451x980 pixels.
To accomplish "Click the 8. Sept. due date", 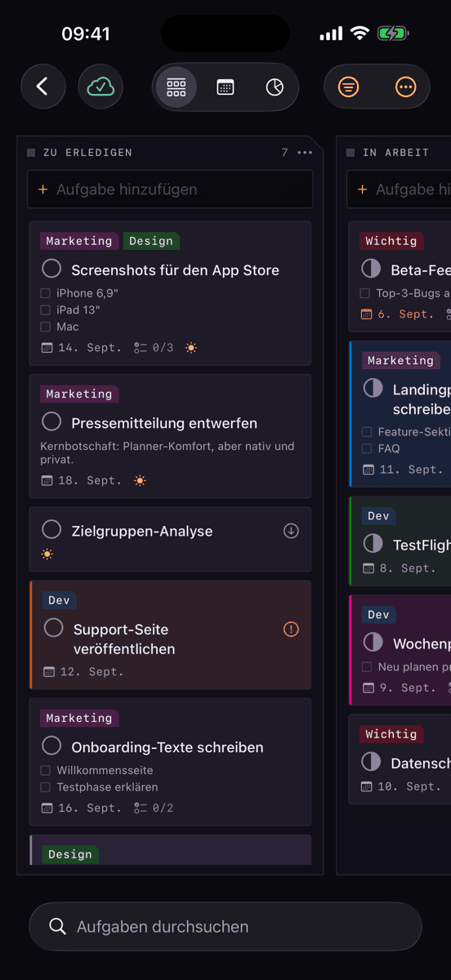I will point(400,568).
